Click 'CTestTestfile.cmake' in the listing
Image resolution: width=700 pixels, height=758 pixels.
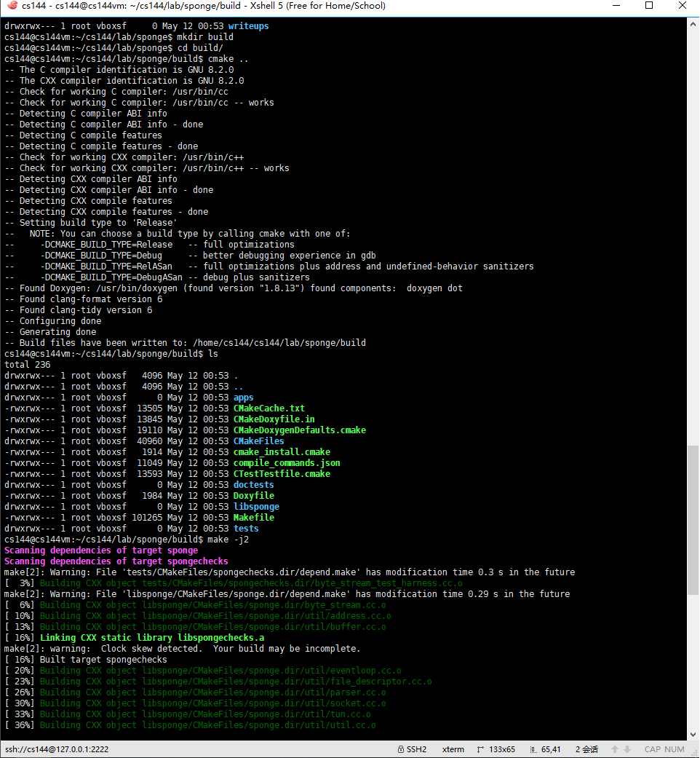282,474
